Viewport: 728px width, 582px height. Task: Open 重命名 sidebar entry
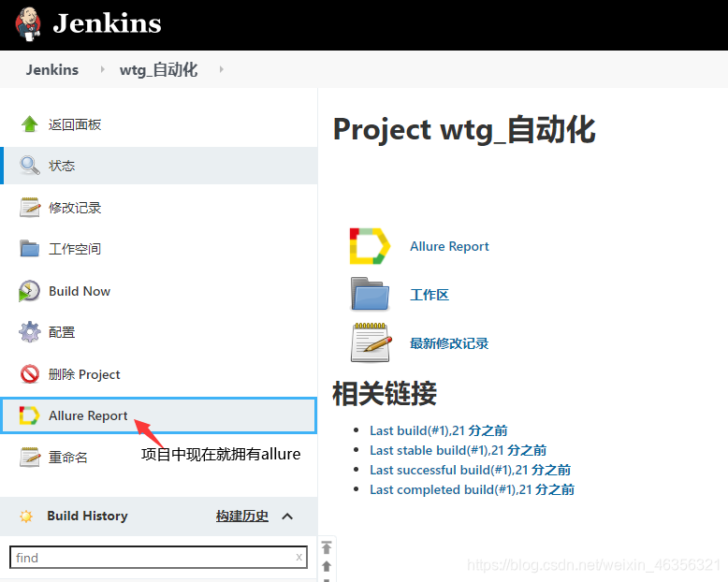pyautogui.click(x=68, y=458)
